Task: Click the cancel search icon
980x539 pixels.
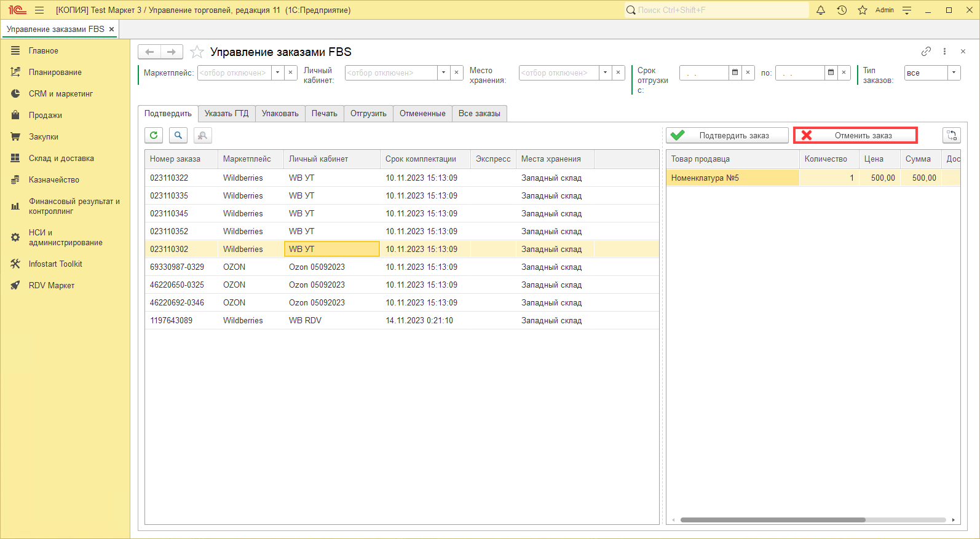Action: point(202,135)
